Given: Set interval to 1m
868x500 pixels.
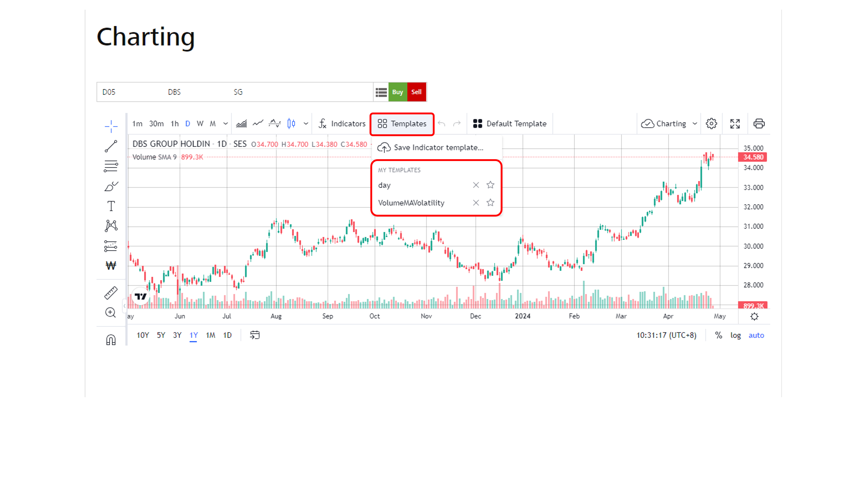Looking at the screenshot, I should 137,124.
